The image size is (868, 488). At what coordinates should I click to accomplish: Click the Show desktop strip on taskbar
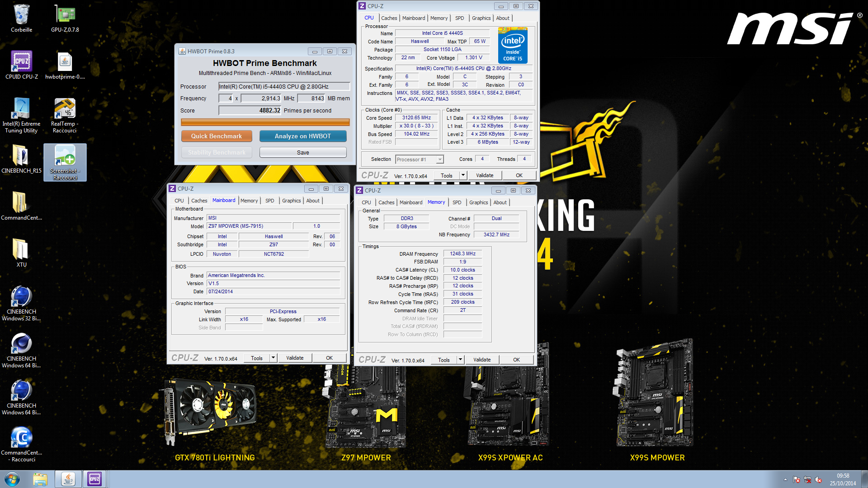[864, 479]
